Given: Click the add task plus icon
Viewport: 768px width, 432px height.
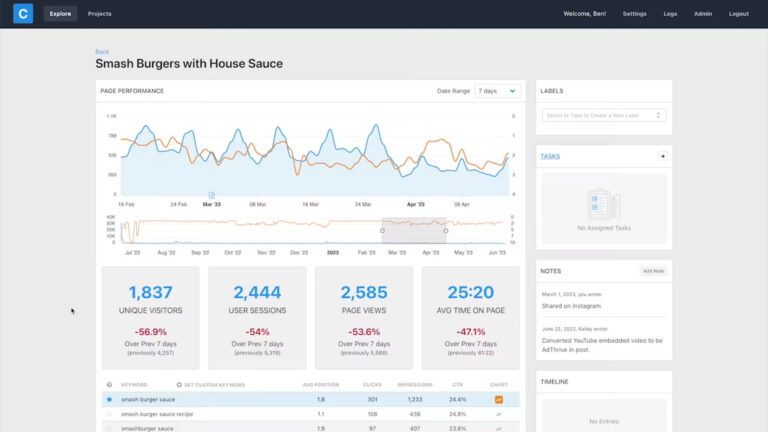Looking at the screenshot, I should [x=662, y=156].
